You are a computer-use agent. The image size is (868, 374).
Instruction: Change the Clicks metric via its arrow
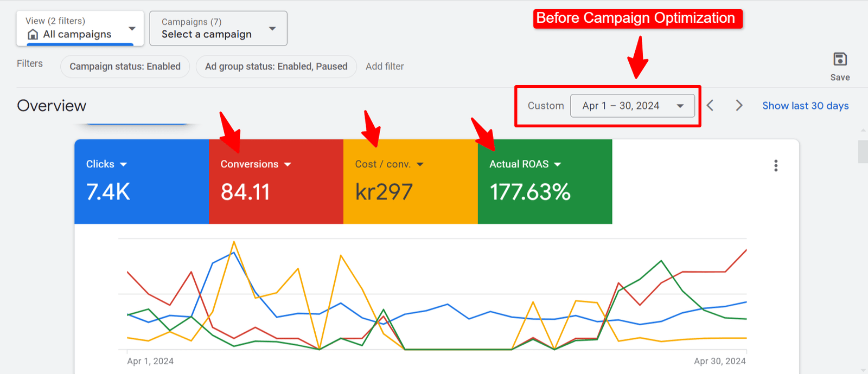click(x=124, y=164)
